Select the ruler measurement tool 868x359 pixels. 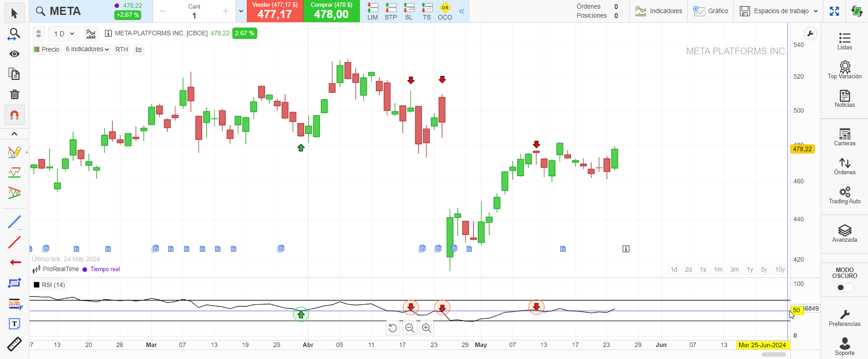14,344
